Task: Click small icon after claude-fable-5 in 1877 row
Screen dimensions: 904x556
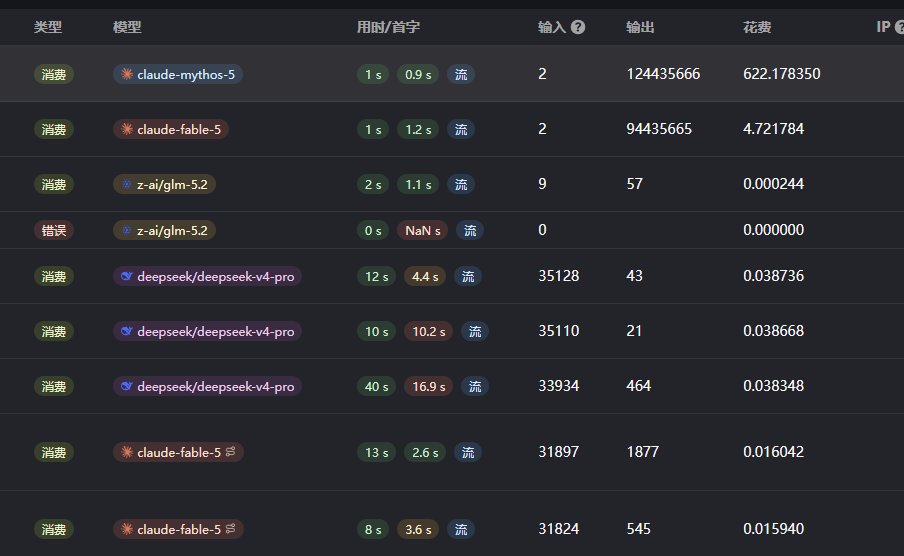Action: click(231, 452)
